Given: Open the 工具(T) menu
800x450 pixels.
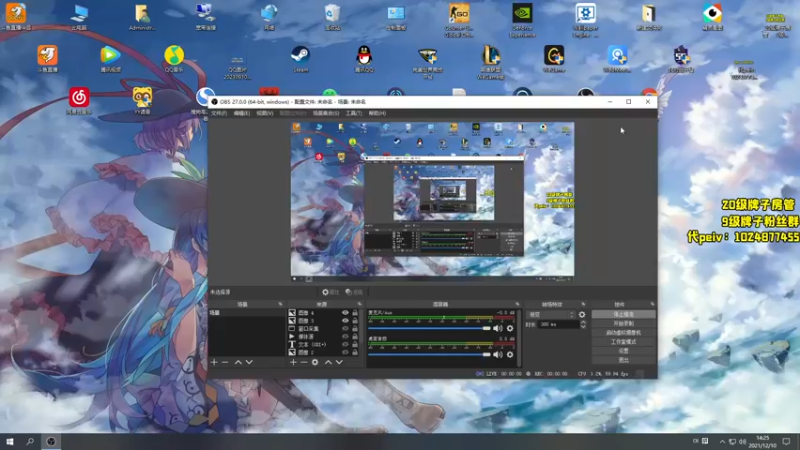Looking at the screenshot, I should 353,113.
